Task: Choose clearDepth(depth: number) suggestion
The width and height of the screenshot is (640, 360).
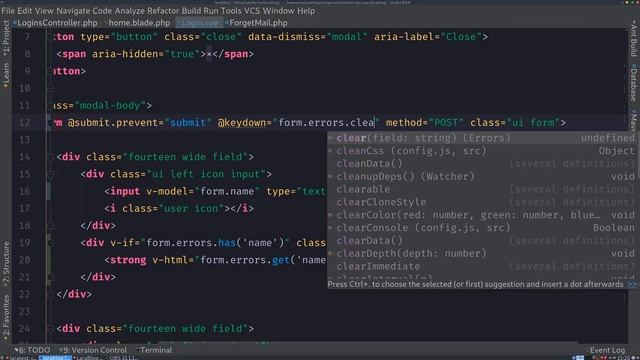Action: tap(482, 254)
